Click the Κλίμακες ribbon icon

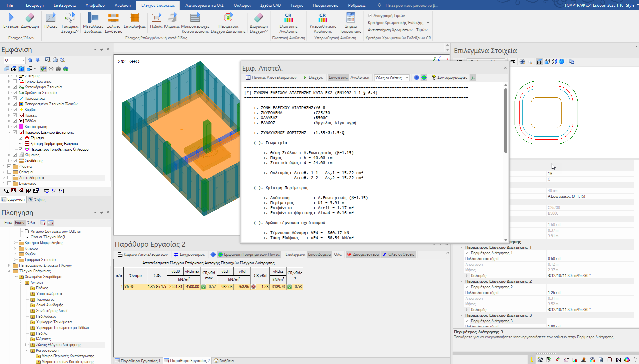tap(172, 18)
